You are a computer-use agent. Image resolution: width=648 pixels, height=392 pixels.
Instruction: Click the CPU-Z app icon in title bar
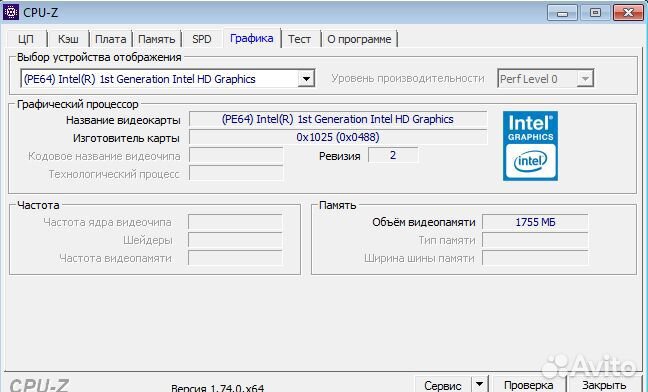point(11,12)
